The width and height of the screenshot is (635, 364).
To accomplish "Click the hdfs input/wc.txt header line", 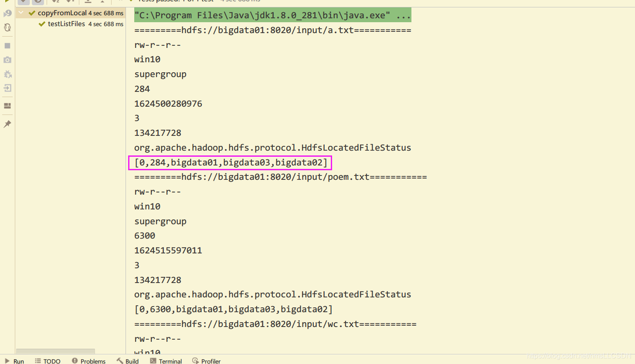I will tap(275, 324).
